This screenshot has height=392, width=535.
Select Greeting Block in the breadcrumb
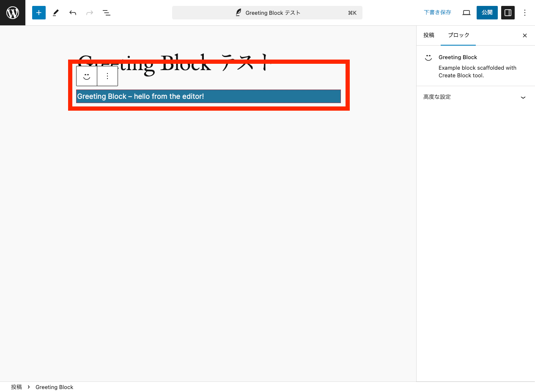tap(54, 387)
